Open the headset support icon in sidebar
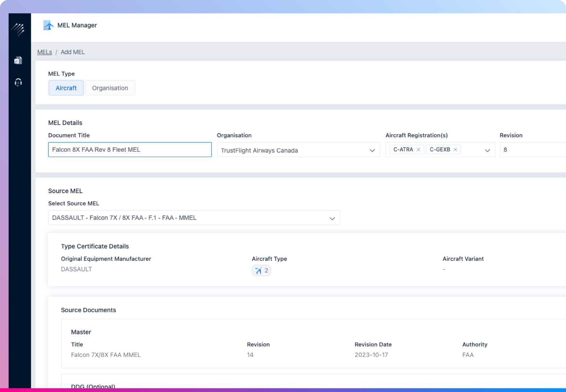This screenshot has height=392, width=566. 18,82
